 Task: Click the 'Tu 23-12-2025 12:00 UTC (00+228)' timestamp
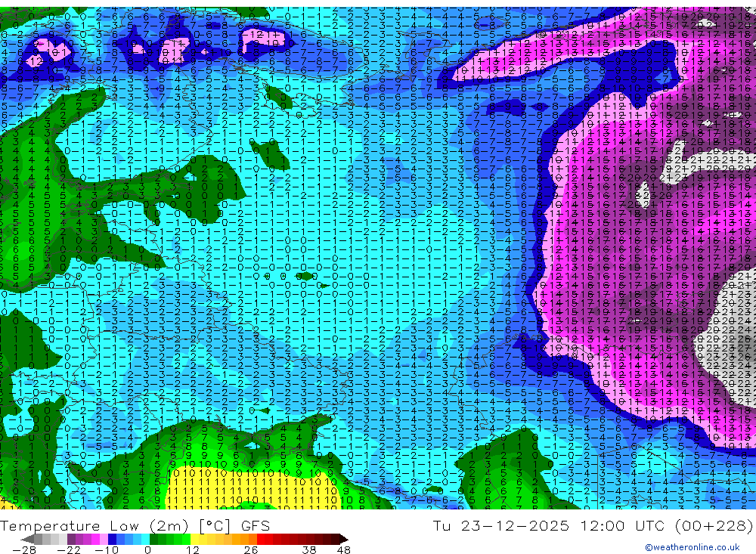[x=593, y=525]
